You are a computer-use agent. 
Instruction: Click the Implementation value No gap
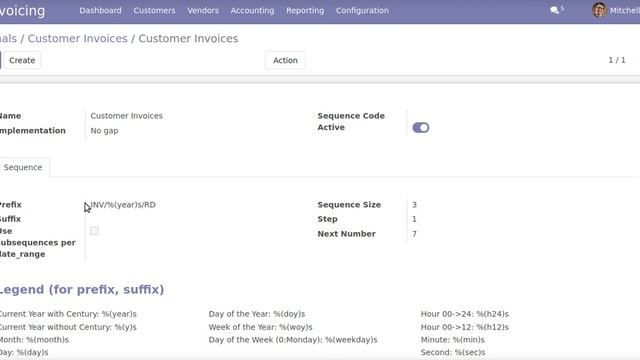click(x=104, y=131)
